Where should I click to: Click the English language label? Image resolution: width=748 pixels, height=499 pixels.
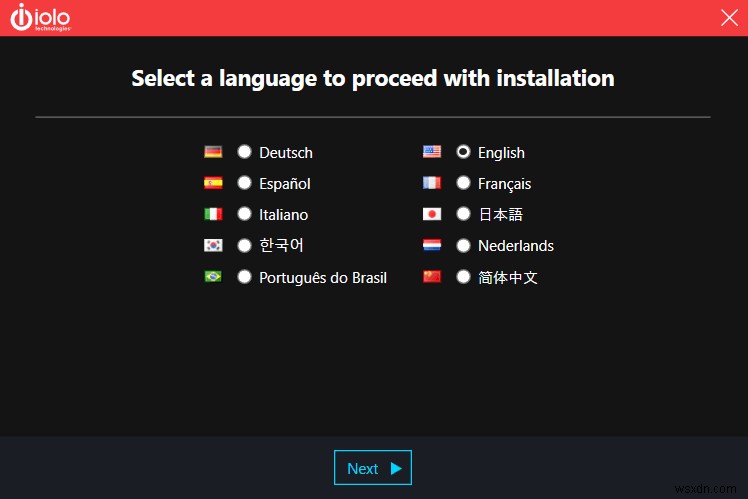pyautogui.click(x=501, y=153)
